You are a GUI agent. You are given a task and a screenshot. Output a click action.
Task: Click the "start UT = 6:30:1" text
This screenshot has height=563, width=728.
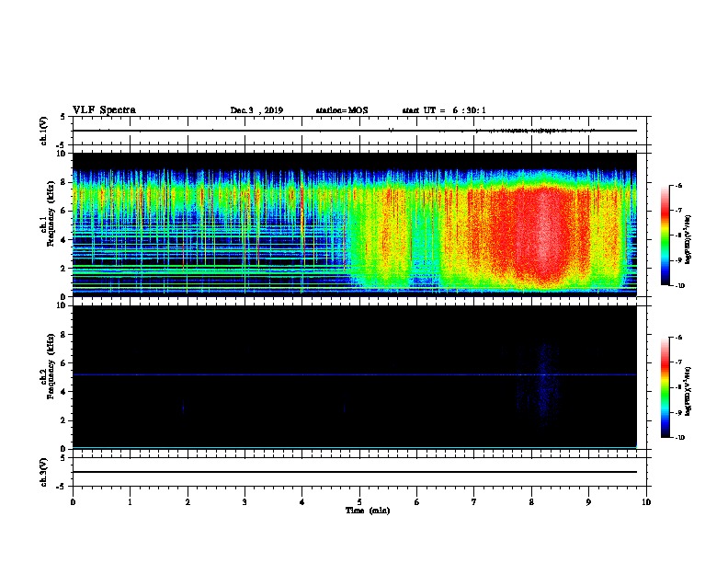click(444, 110)
